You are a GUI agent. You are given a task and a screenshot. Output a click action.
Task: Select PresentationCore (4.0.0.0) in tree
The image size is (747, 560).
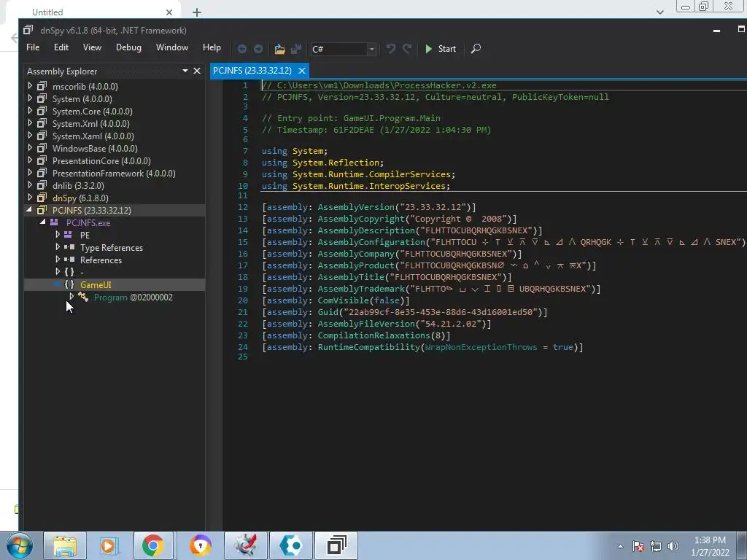[x=101, y=161]
